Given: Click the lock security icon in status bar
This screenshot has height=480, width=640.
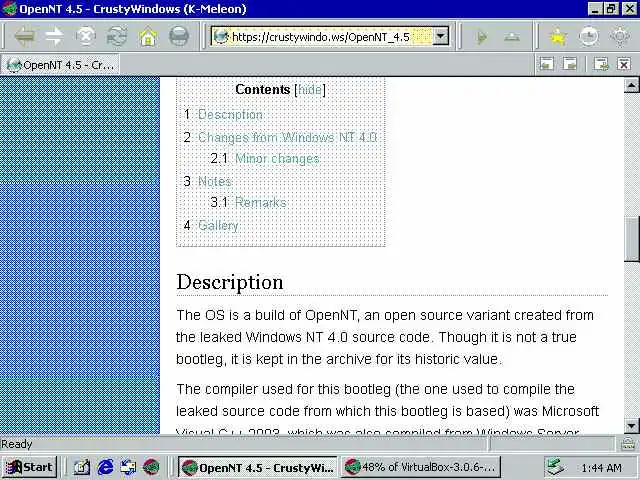Looking at the screenshot, I should pyautogui.click(x=628, y=444).
